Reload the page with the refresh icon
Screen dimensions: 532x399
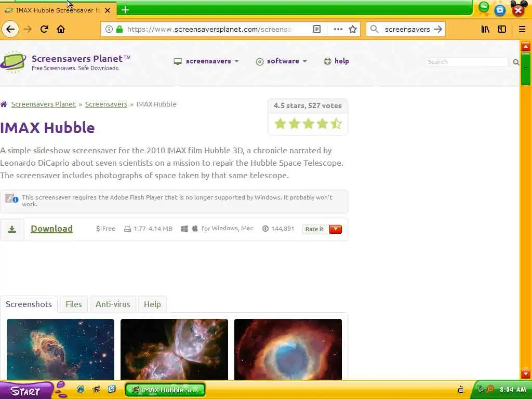click(x=44, y=29)
